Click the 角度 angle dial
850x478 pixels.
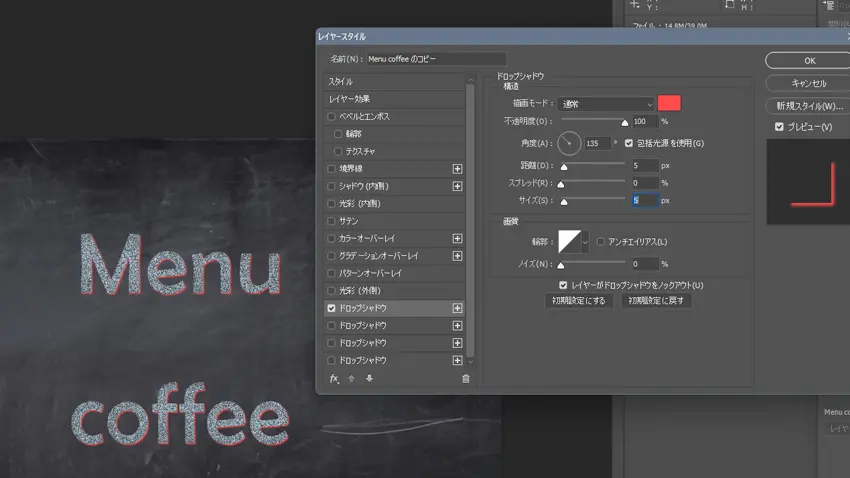[x=568, y=143]
